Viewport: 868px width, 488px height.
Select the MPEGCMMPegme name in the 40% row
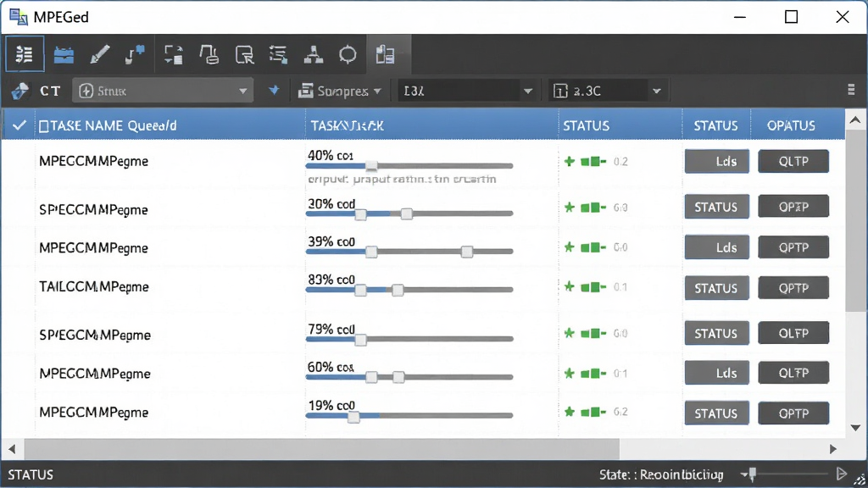pos(93,162)
